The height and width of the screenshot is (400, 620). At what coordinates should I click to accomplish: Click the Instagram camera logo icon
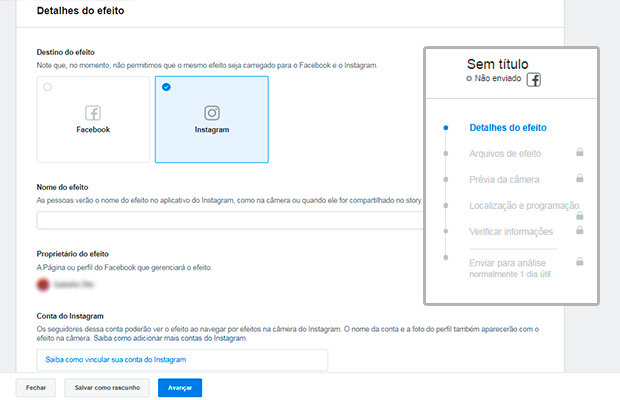pos(212,113)
